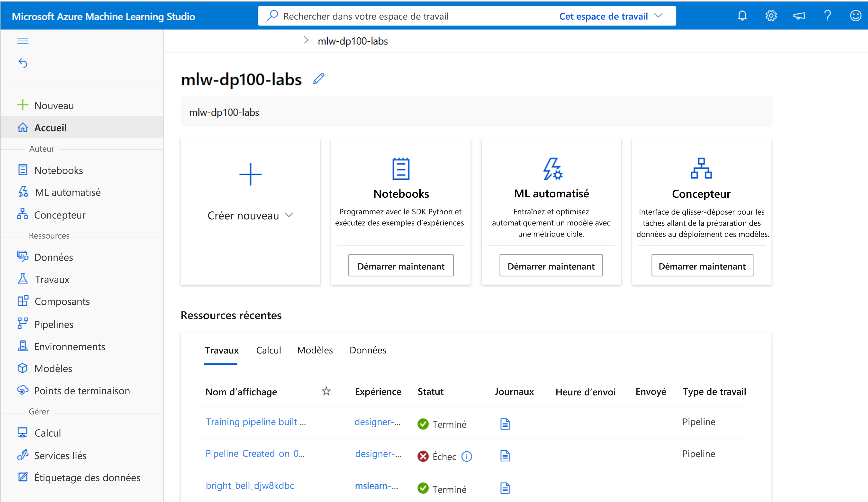Open the mslearn-... experiment link
This screenshot has height=502, width=868.
377,486
